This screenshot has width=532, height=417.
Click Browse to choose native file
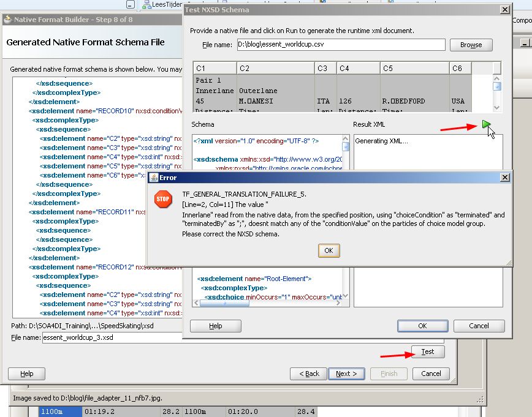tap(471, 45)
